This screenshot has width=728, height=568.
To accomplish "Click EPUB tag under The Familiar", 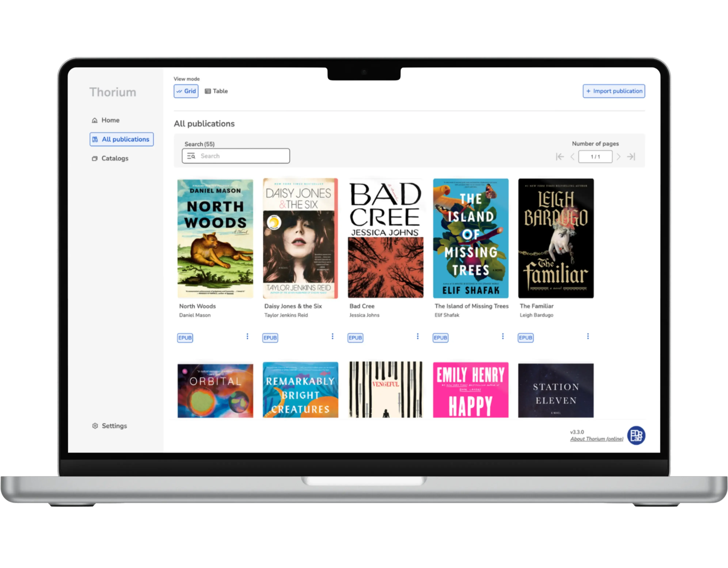I will [x=526, y=337].
